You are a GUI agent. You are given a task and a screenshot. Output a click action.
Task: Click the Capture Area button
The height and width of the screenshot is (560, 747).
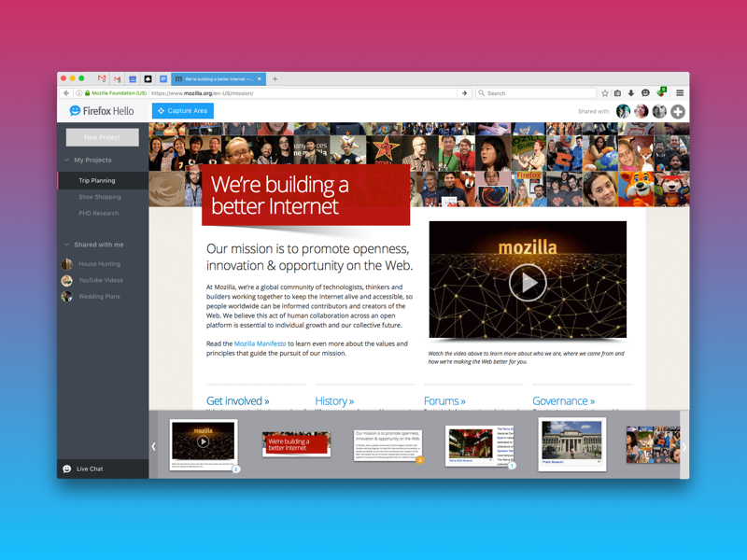(183, 110)
